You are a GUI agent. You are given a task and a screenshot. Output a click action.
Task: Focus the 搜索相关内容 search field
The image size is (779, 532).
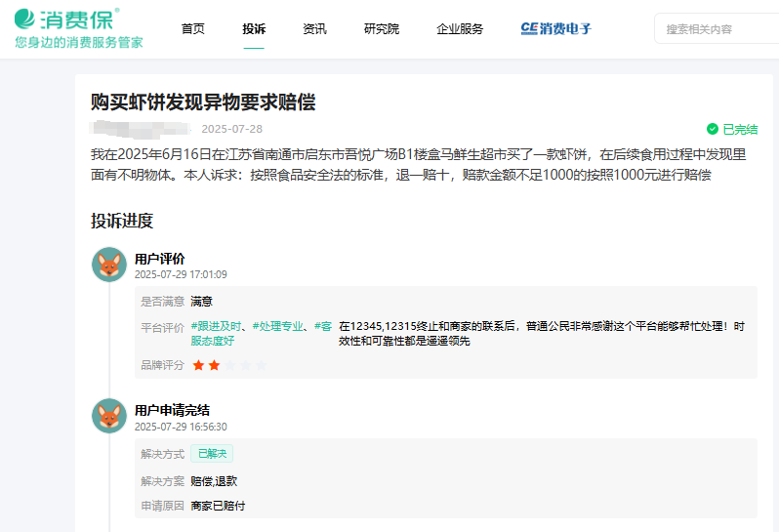717,29
